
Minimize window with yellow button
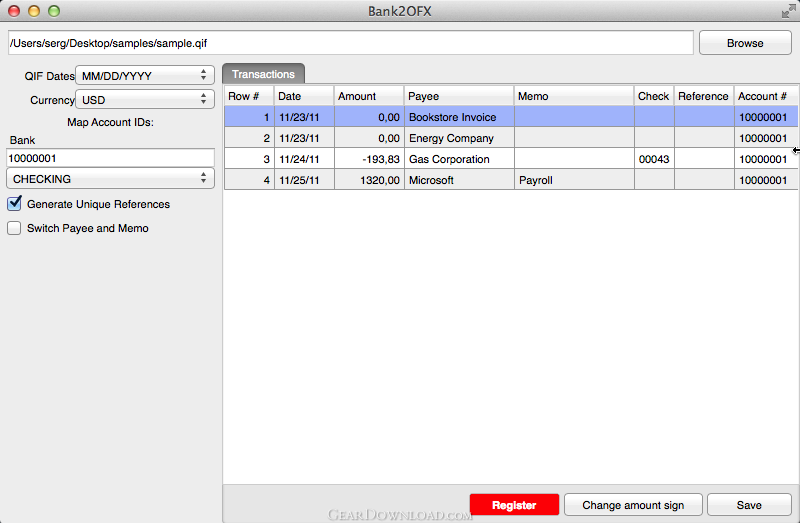coord(34,11)
